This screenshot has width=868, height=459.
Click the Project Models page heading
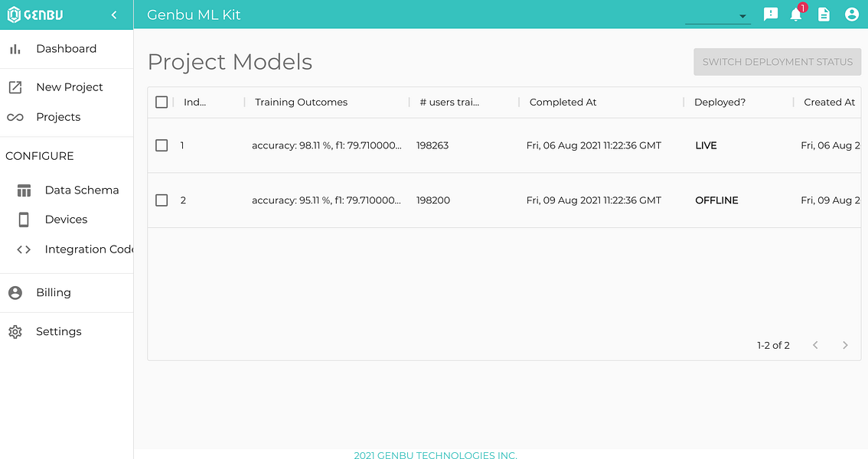(x=230, y=62)
